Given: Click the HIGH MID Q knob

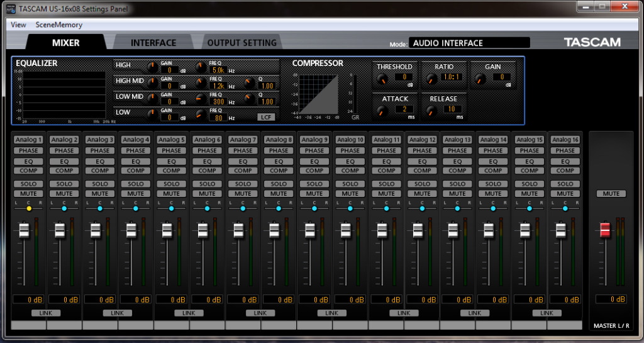Looking at the screenshot, I should (x=249, y=83).
